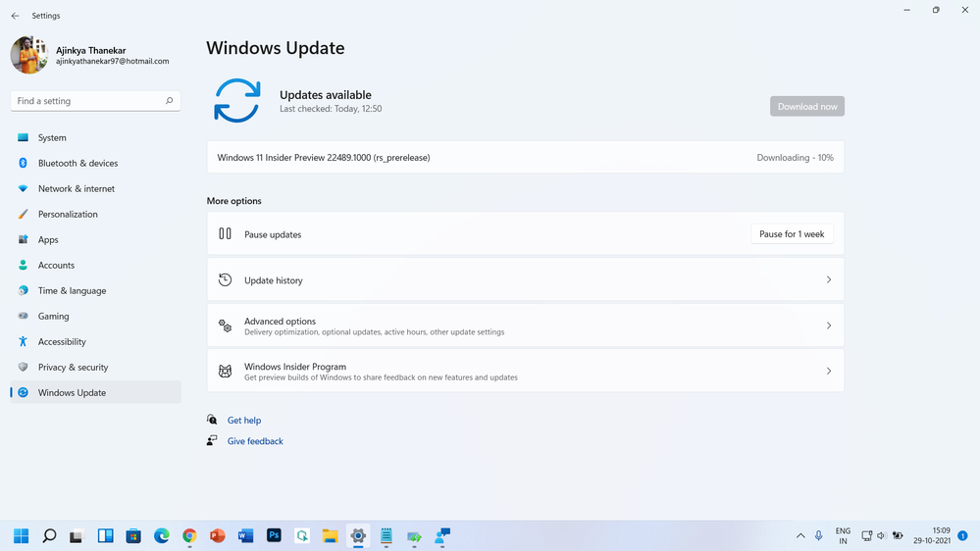Viewport: 980px width, 551px height.
Task: Launch PowerPoint from the taskbar
Action: tap(218, 536)
